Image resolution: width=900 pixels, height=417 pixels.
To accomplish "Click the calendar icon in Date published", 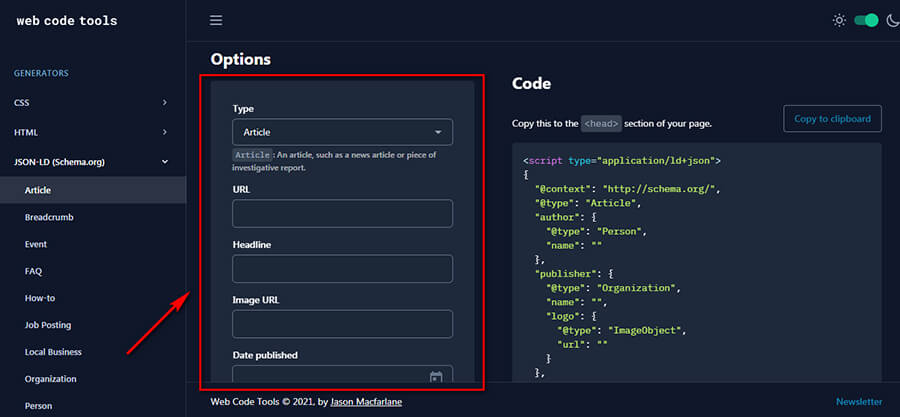I will pos(436,377).
